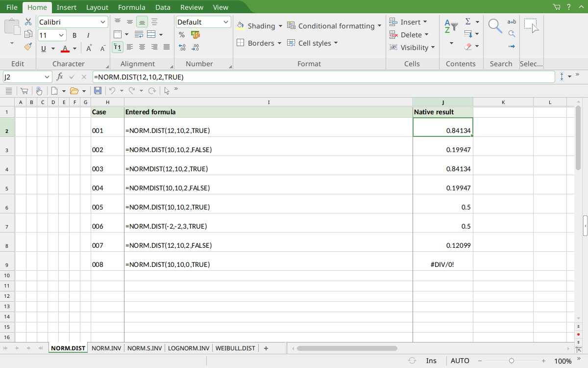
Task: Click the fx insert function button
Action: click(60, 77)
